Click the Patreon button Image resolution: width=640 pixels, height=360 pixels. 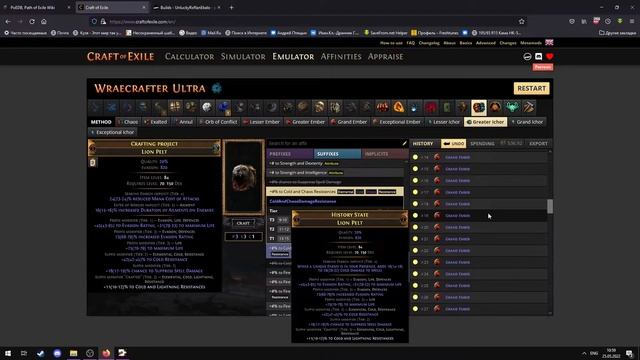click(542, 67)
